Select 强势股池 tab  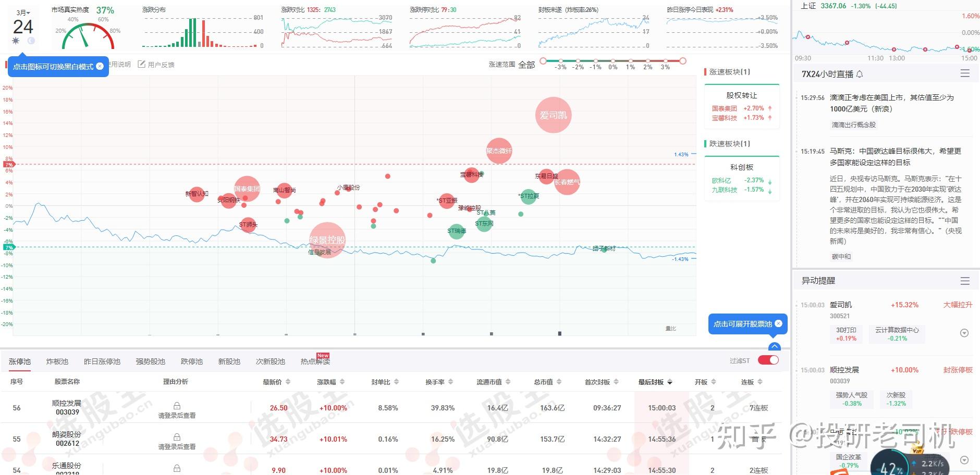(x=151, y=361)
